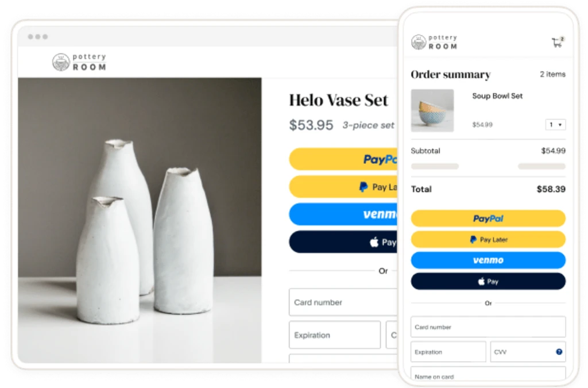
Task: Click the desktop PayPal button
Action: pos(343,159)
